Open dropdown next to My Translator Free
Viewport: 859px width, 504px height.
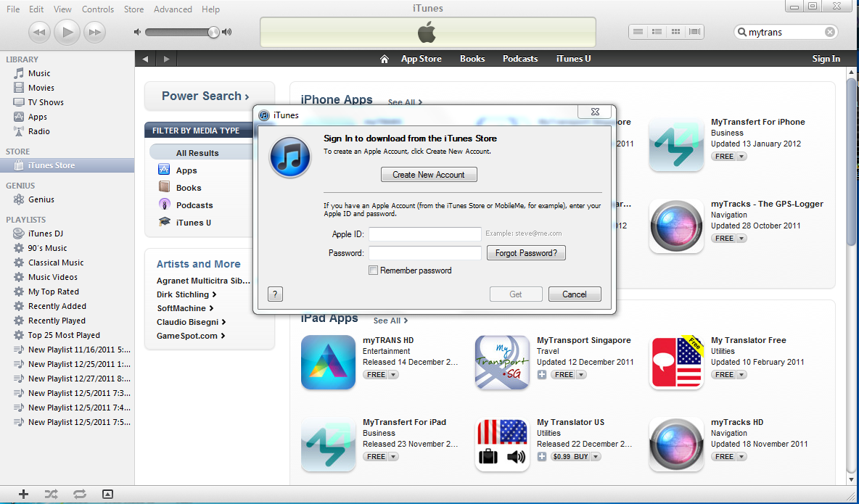coord(741,375)
